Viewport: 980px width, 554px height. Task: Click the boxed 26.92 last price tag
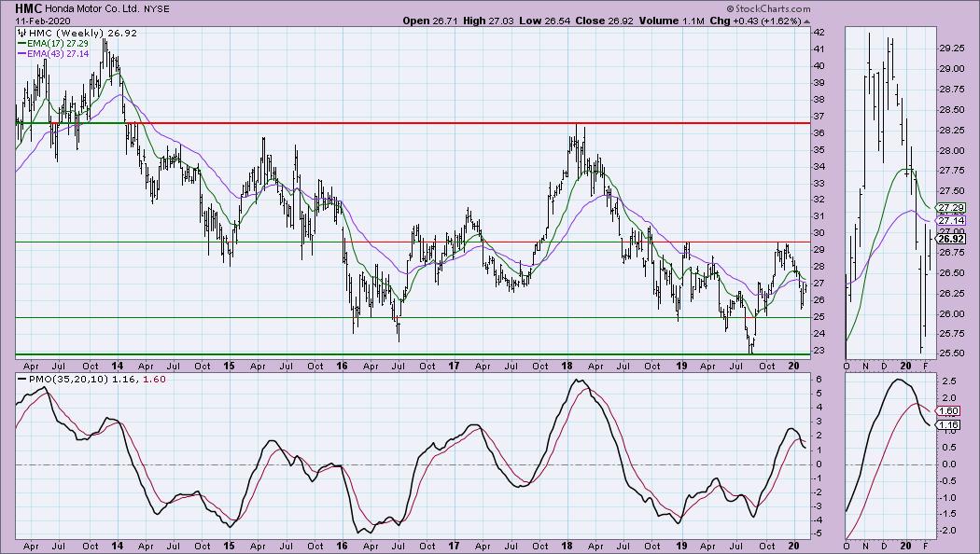951,239
